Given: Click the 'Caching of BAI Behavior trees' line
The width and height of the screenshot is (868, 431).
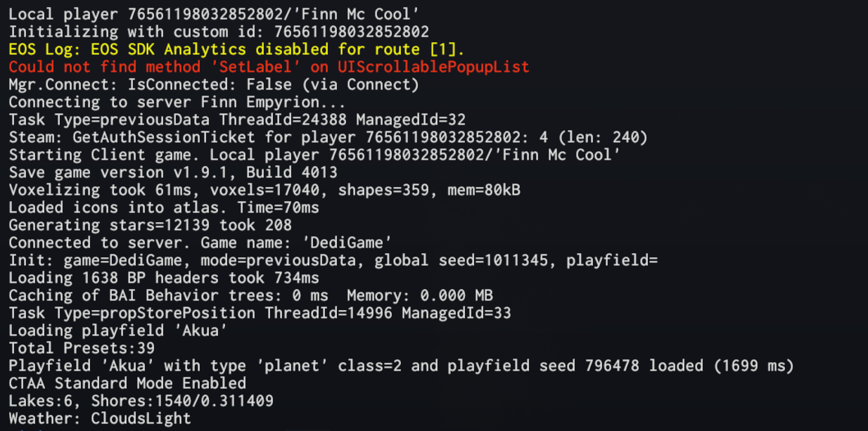Looking at the screenshot, I should click(250, 296).
